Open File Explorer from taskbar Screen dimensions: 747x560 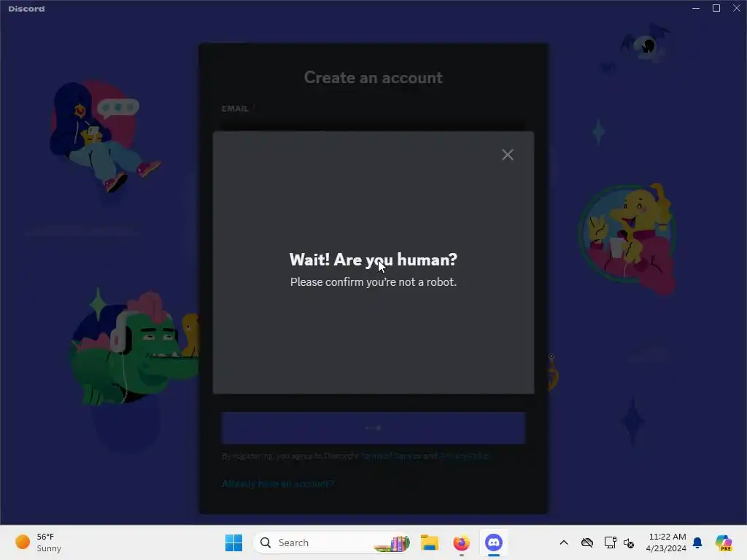pyautogui.click(x=429, y=542)
